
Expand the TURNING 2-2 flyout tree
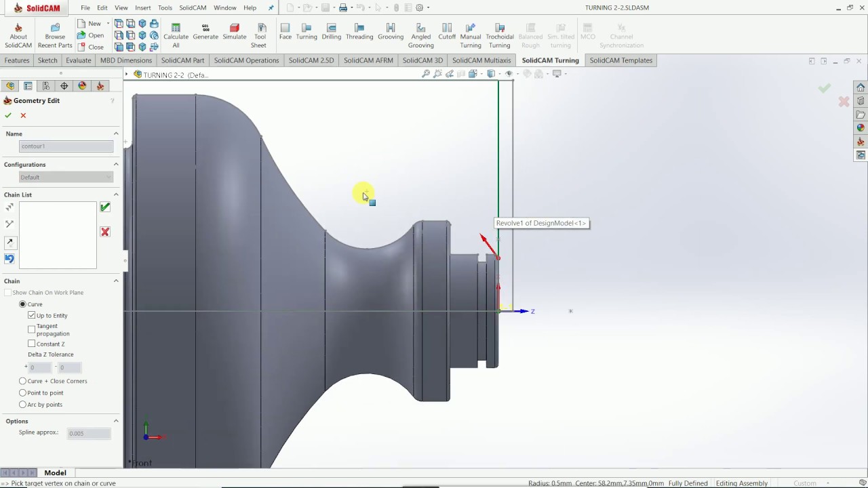click(126, 75)
